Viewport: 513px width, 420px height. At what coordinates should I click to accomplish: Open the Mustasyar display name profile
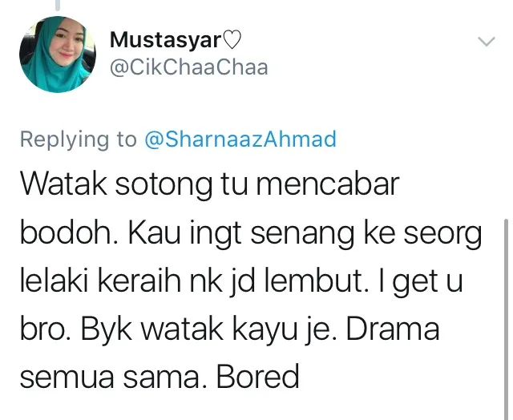pyautogui.click(x=166, y=40)
